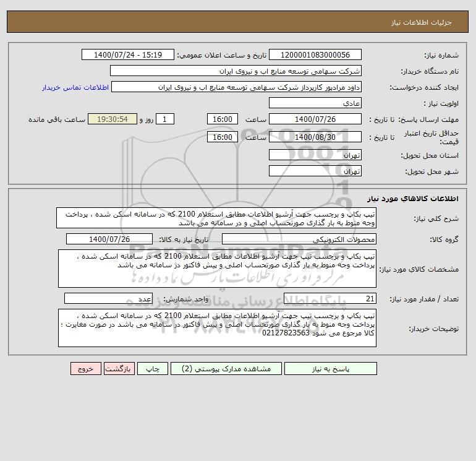Click the ایجاد کننده درخواست label

coord(424,87)
